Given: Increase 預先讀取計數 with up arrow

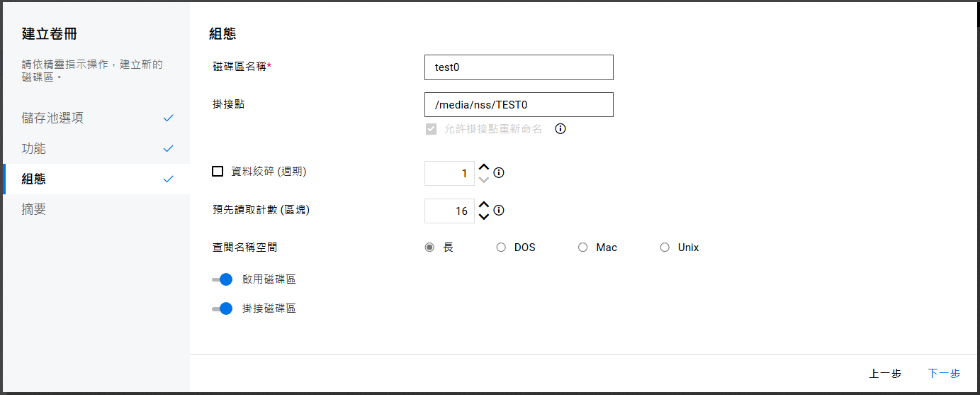Looking at the screenshot, I should click(x=484, y=205).
